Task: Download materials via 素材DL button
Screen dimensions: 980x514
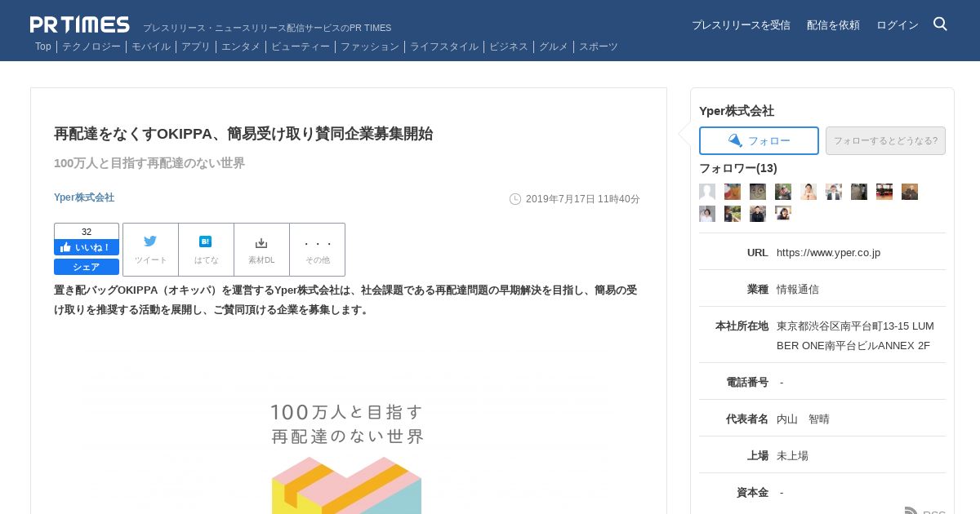Action: 261,250
